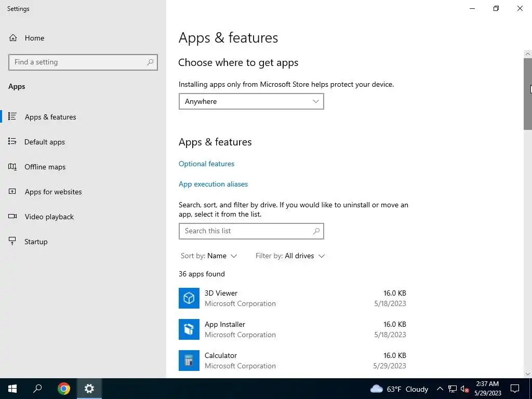Open the Anywhere app source dropdown
Viewport: 532px width, 399px height.
click(251, 101)
